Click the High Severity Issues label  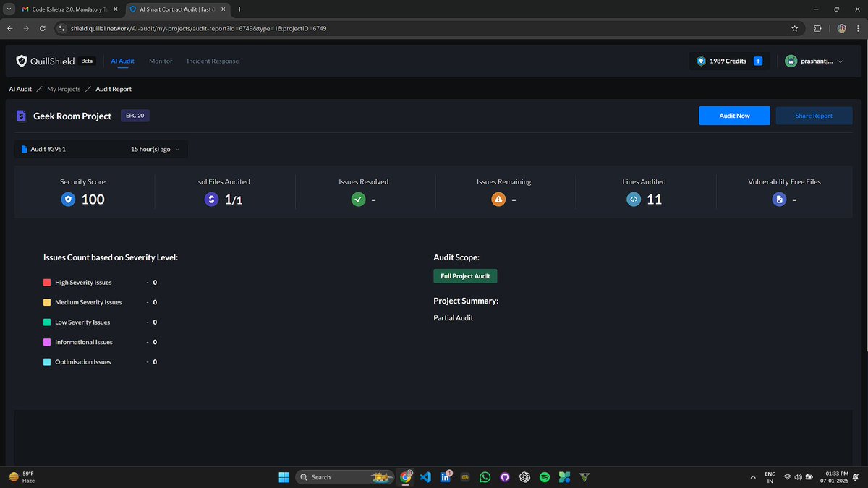(x=83, y=283)
